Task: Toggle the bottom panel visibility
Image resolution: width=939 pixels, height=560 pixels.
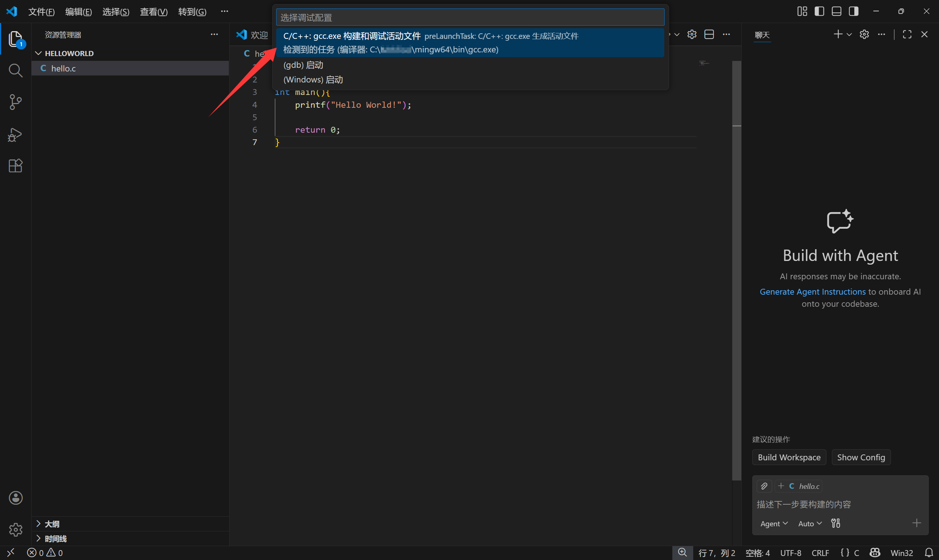Action: pyautogui.click(x=836, y=11)
